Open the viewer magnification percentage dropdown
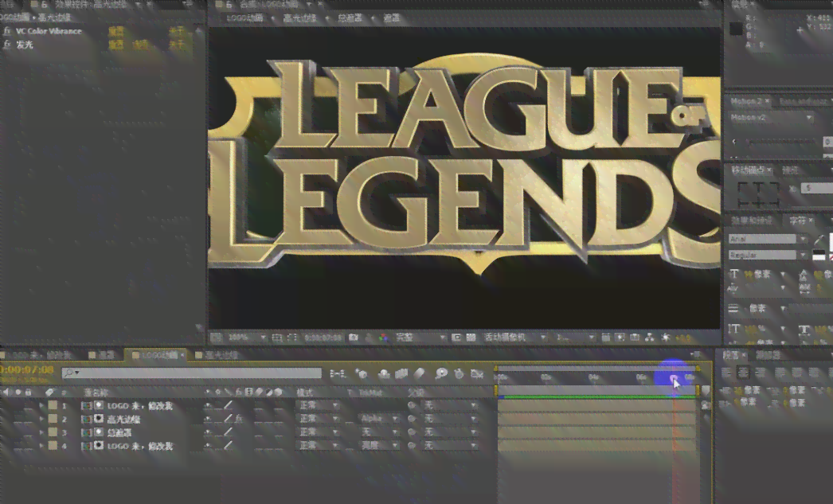833x504 pixels. (x=246, y=338)
